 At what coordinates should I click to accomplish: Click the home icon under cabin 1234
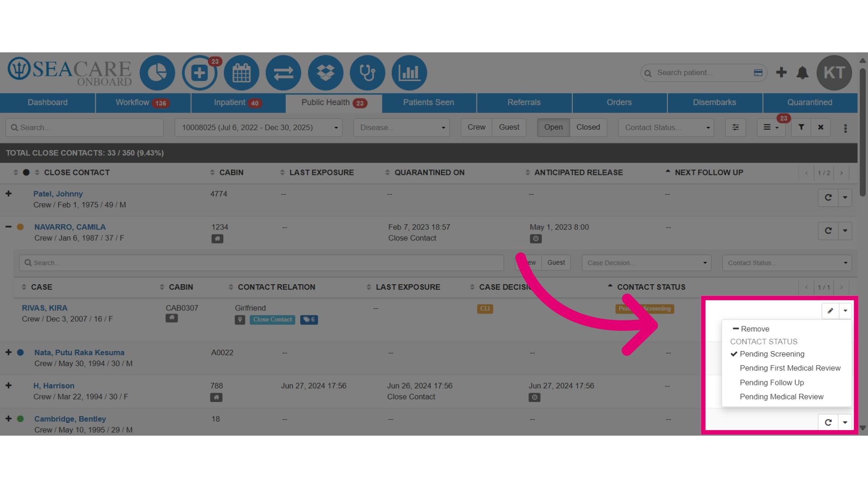click(217, 239)
